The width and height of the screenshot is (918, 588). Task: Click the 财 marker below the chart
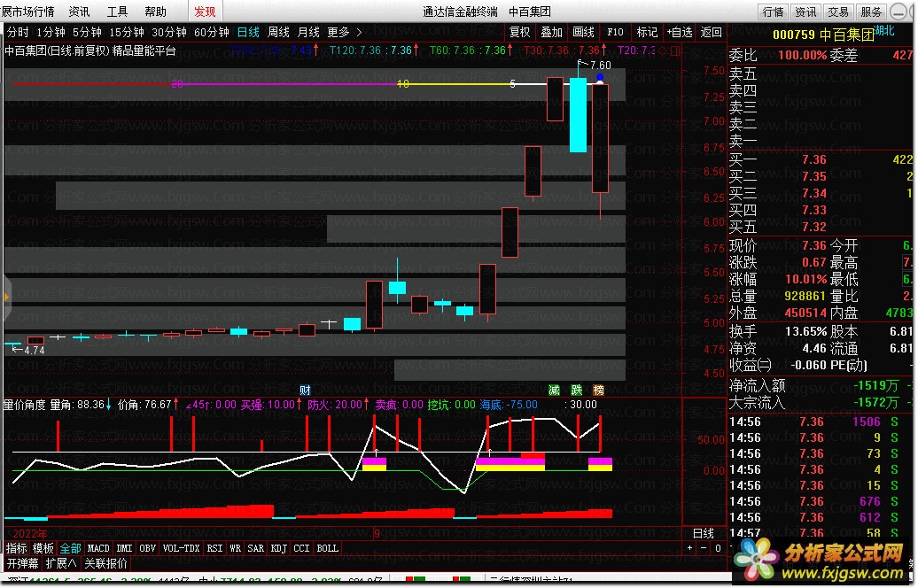pyautogui.click(x=305, y=391)
